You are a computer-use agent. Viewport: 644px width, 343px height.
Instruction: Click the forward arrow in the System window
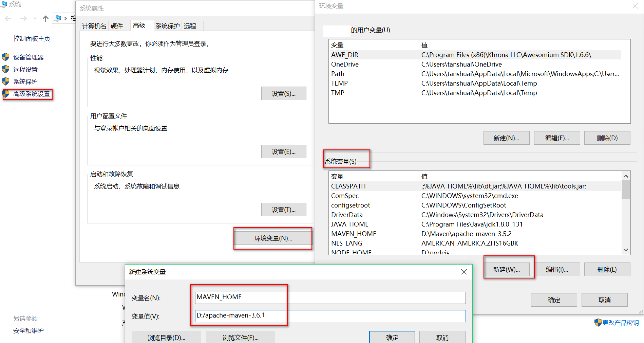23,18
